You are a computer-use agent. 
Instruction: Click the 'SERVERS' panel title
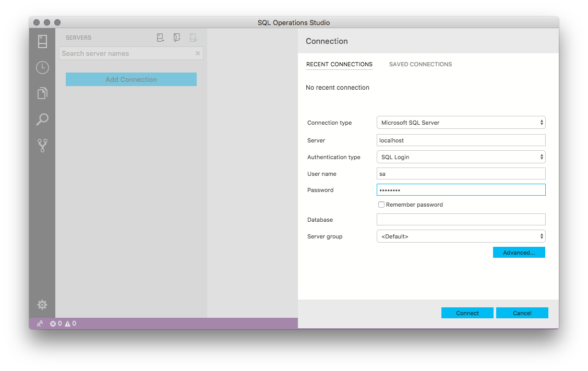(x=78, y=38)
